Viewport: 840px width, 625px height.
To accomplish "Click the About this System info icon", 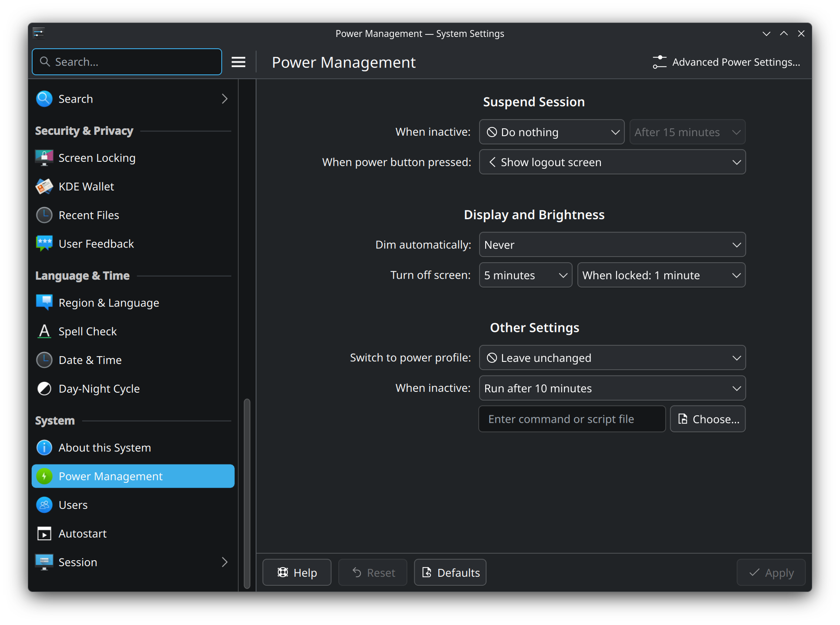I will pos(44,448).
